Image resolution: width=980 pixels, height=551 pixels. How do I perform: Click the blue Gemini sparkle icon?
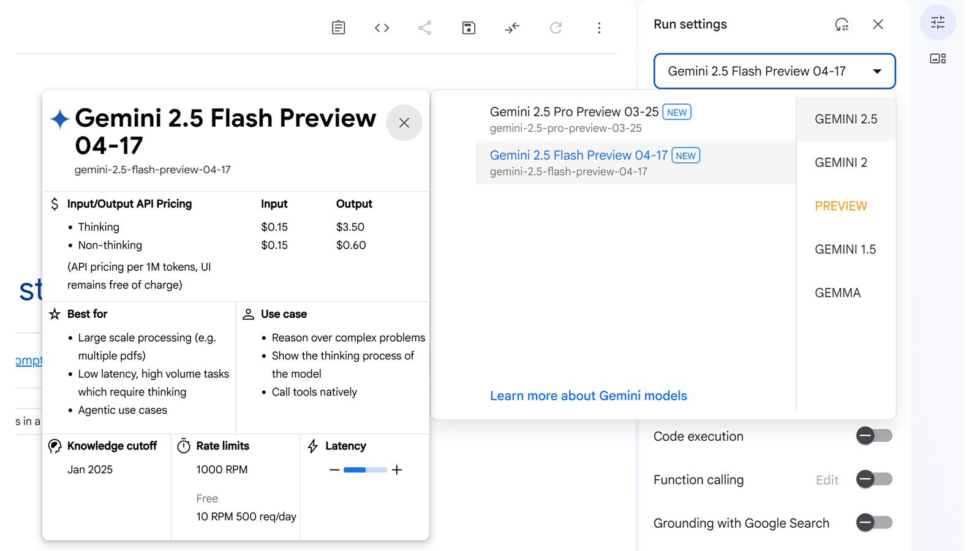59,119
